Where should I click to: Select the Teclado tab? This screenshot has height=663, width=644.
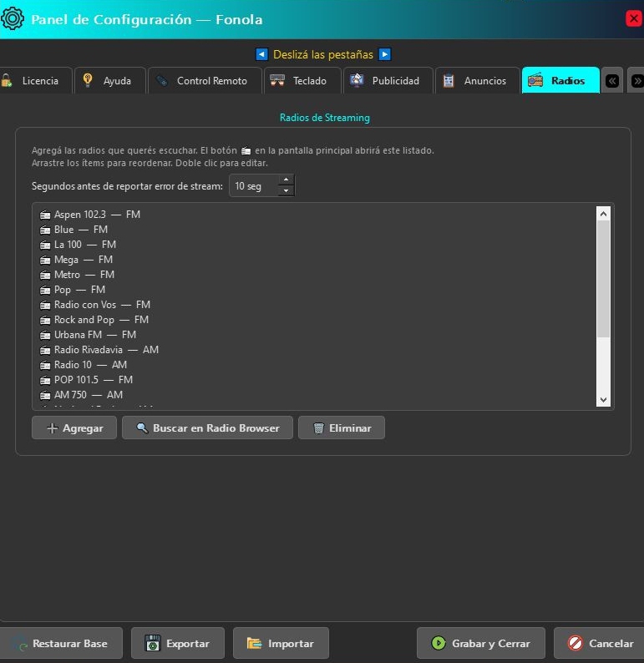[x=302, y=80]
